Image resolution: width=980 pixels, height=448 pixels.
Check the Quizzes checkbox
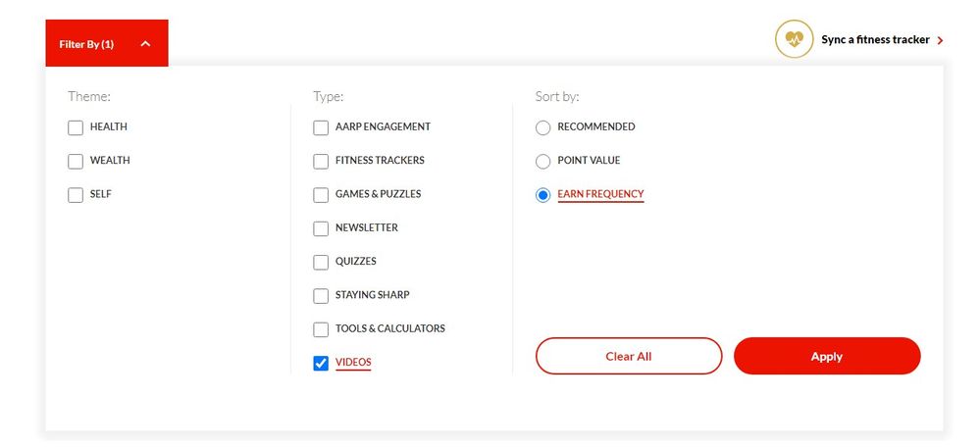321,263
